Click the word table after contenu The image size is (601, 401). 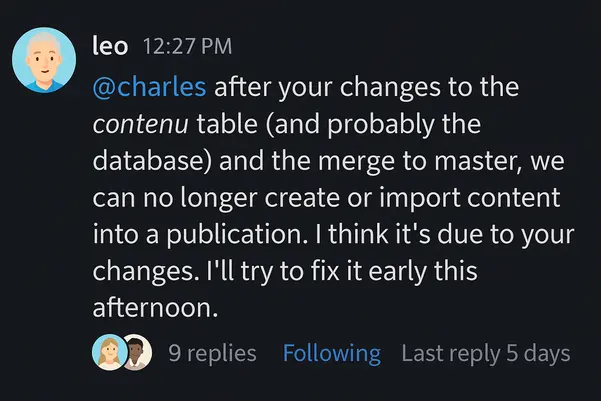217,124
